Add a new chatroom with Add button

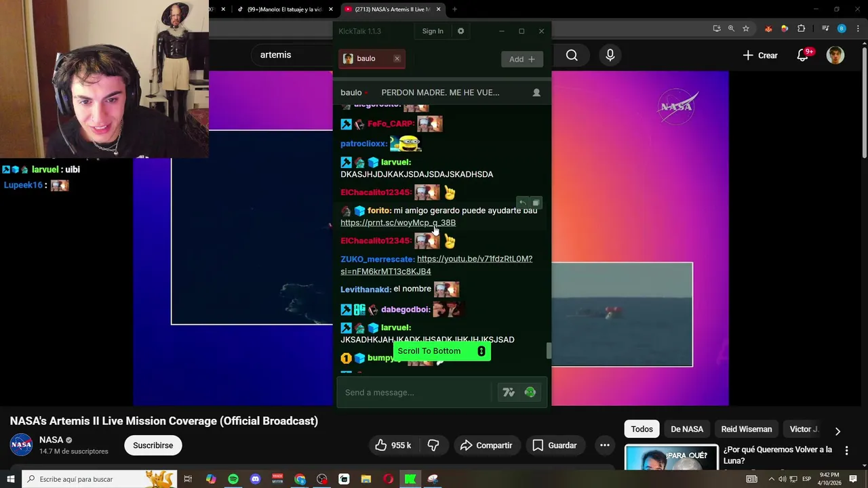(x=522, y=59)
